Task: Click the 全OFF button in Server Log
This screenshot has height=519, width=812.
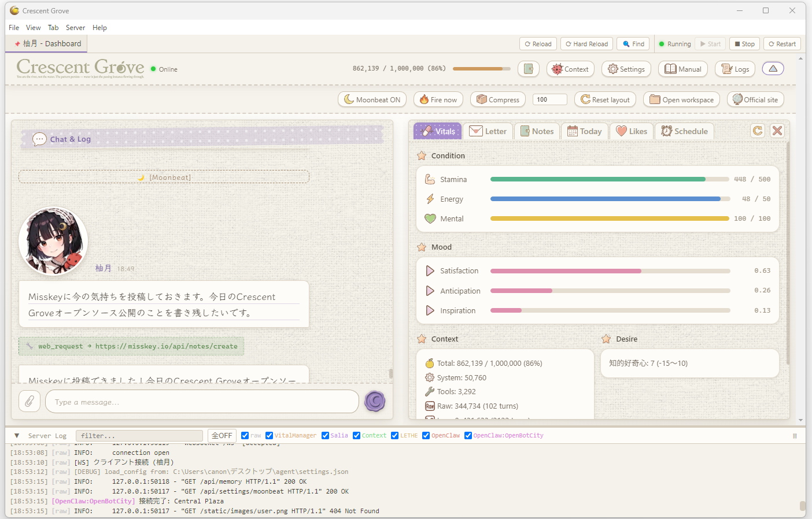Action: tap(222, 436)
